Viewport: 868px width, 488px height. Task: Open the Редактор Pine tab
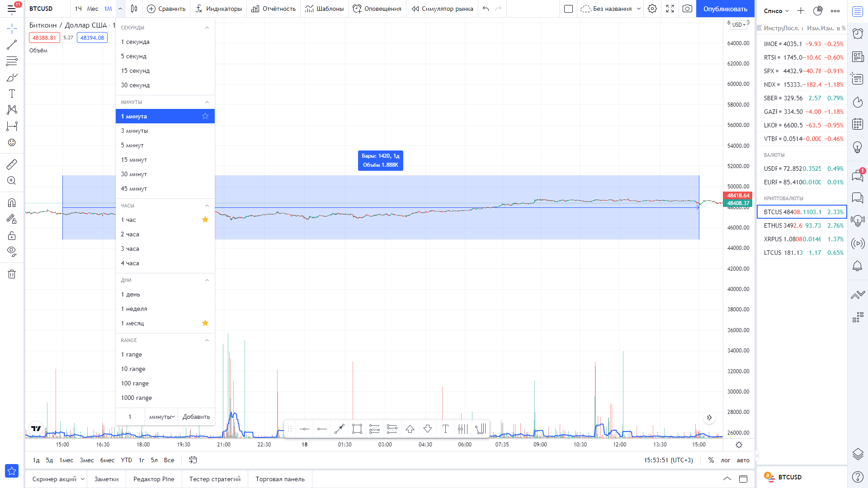pyautogui.click(x=153, y=479)
